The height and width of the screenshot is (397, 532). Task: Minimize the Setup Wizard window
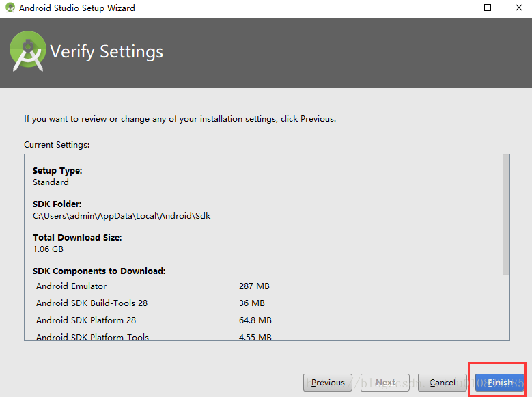pyautogui.click(x=457, y=8)
